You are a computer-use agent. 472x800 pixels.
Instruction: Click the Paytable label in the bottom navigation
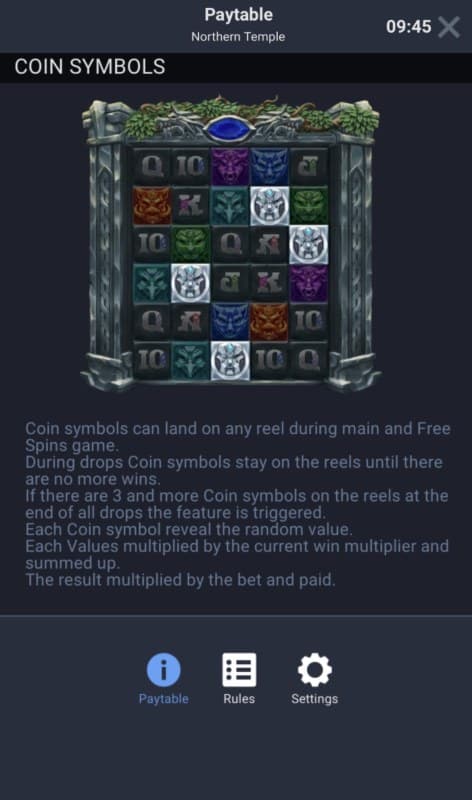(x=163, y=699)
